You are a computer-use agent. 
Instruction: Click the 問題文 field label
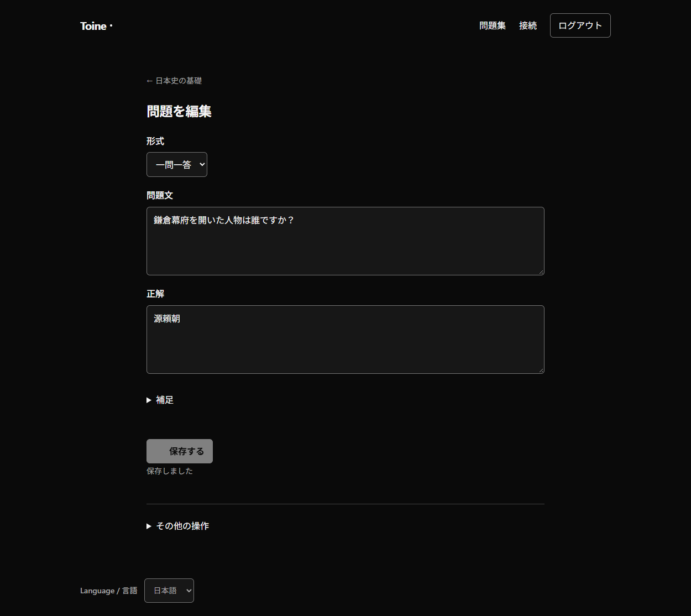point(160,196)
